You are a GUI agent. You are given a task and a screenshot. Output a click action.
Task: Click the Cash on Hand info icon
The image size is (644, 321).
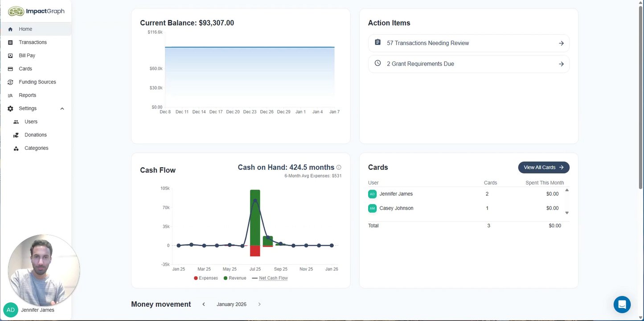pos(339,168)
